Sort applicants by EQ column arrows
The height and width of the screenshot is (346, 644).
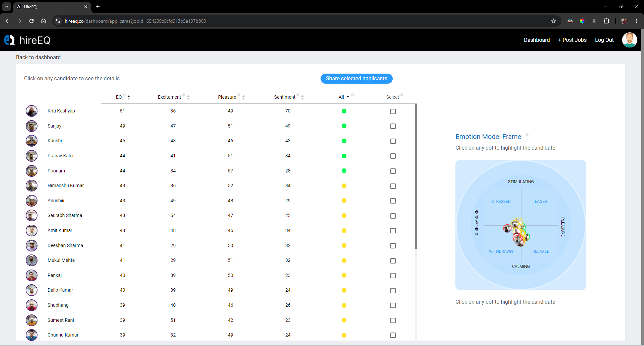point(129,97)
